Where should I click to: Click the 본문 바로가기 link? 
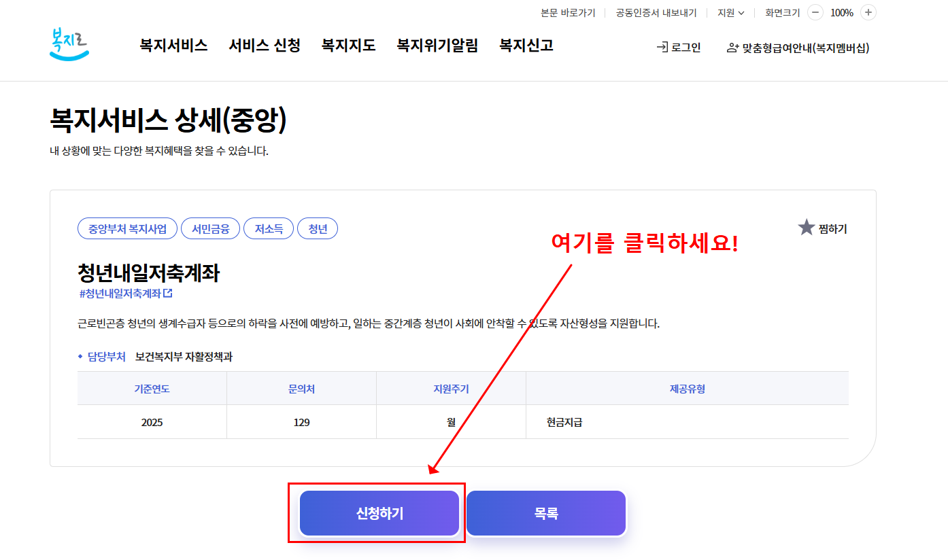(x=569, y=12)
